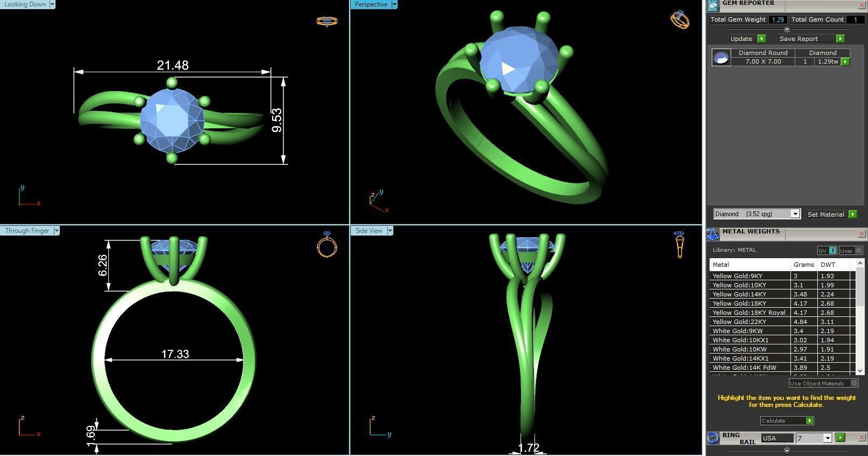Click the 6.26 height dimension label
This screenshot has height=456, width=868.
pyautogui.click(x=102, y=265)
